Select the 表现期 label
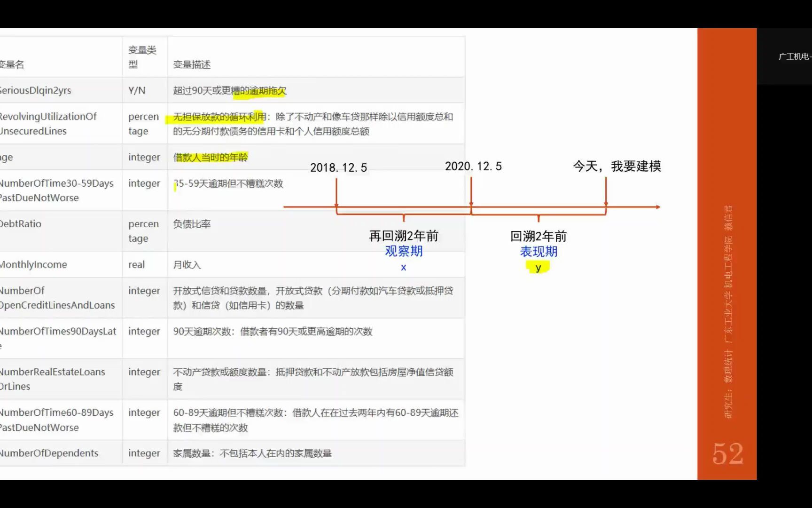The image size is (812, 508). coord(538,252)
